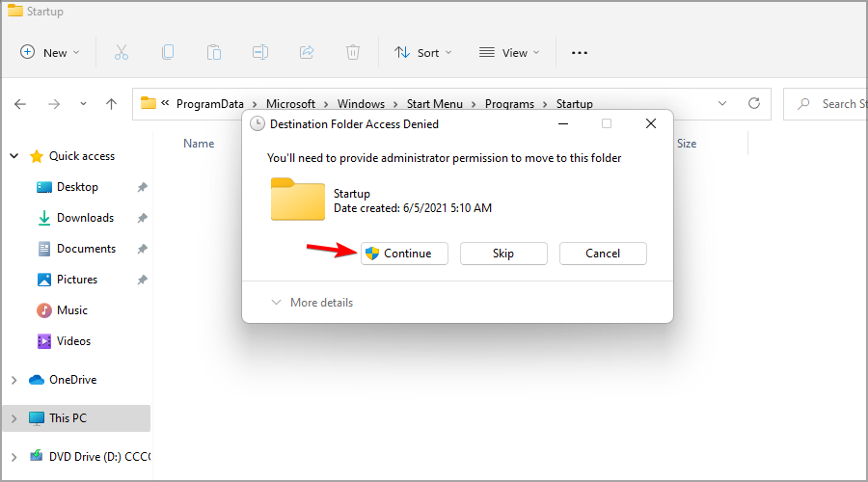The height and width of the screenshot is (482, 868).
Task: Go forward with the right arrow
Action: pyautogui.click(x=54, y=104)
